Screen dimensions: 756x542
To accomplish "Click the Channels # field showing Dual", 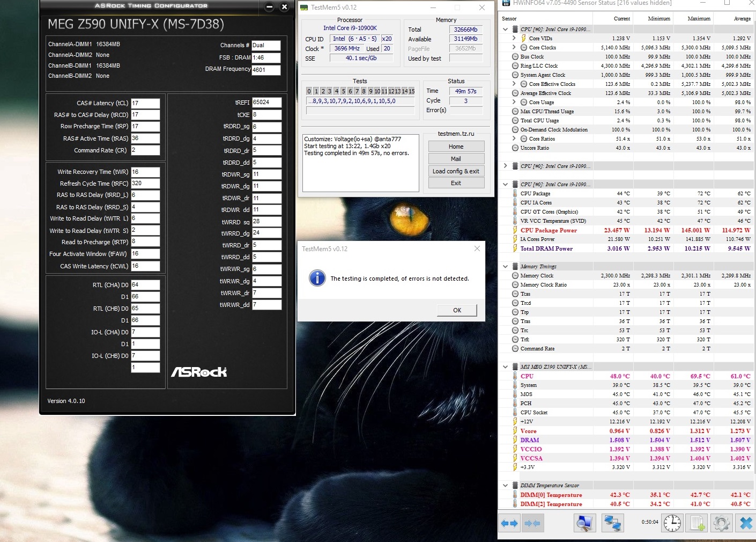I will (x=266, y=46).
